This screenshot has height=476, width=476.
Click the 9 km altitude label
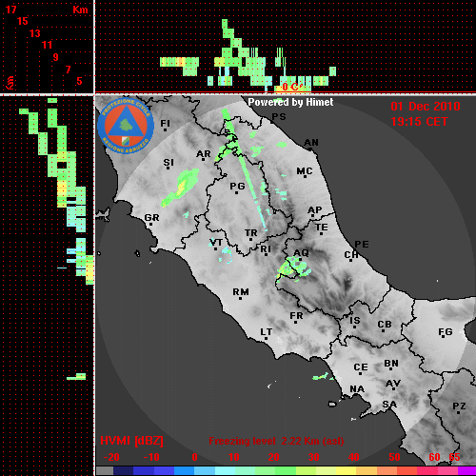click(55, 57)
